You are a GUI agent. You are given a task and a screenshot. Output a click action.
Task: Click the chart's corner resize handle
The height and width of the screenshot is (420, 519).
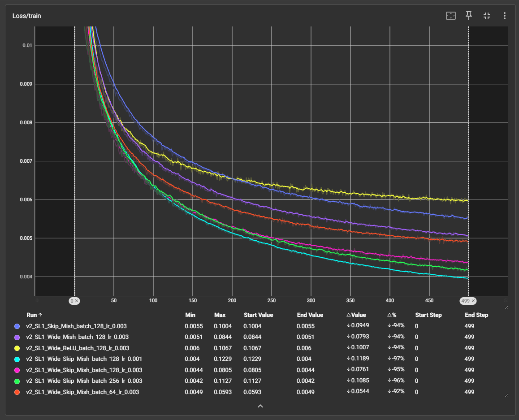[506, 307]
